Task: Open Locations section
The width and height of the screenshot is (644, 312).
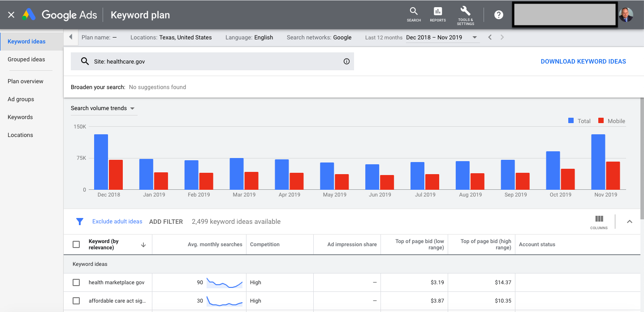Action: pos(20,135)
